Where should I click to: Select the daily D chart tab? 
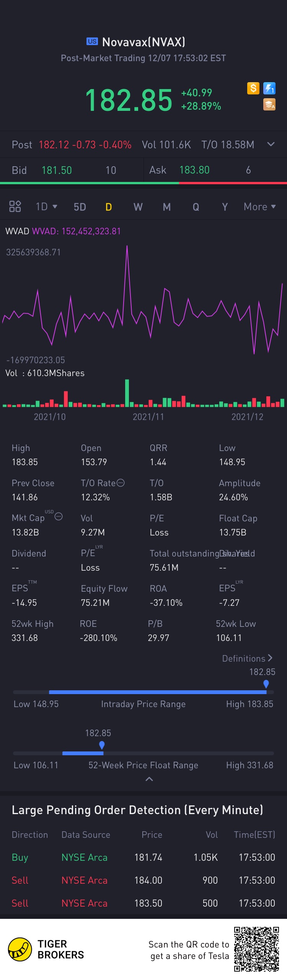point(109,207)
